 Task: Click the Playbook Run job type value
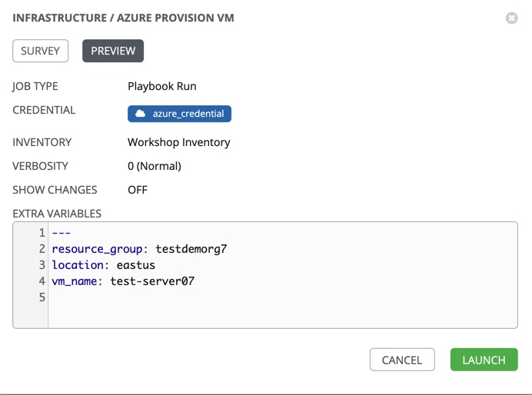click(x=161, y=86)
